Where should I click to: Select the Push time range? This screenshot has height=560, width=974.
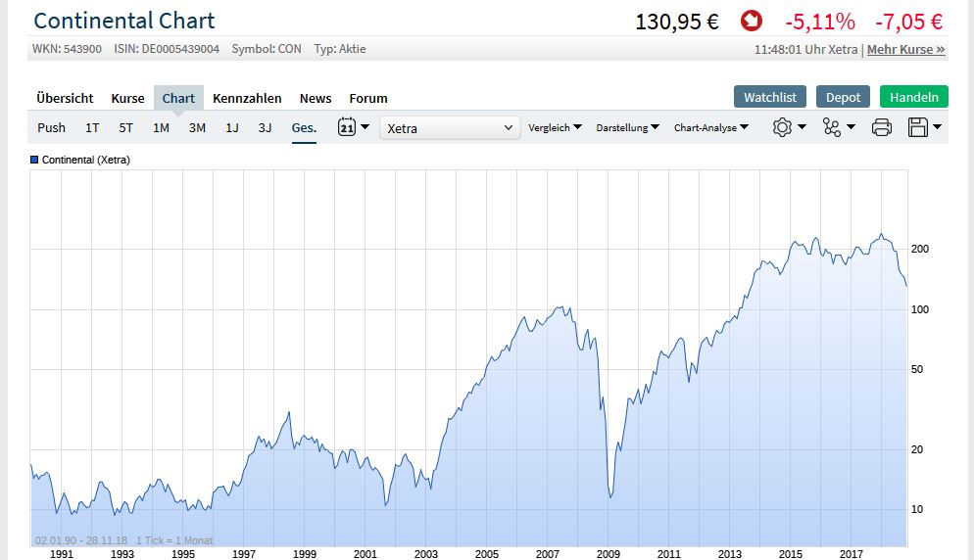pyautogui.click(x=51, y=127)
